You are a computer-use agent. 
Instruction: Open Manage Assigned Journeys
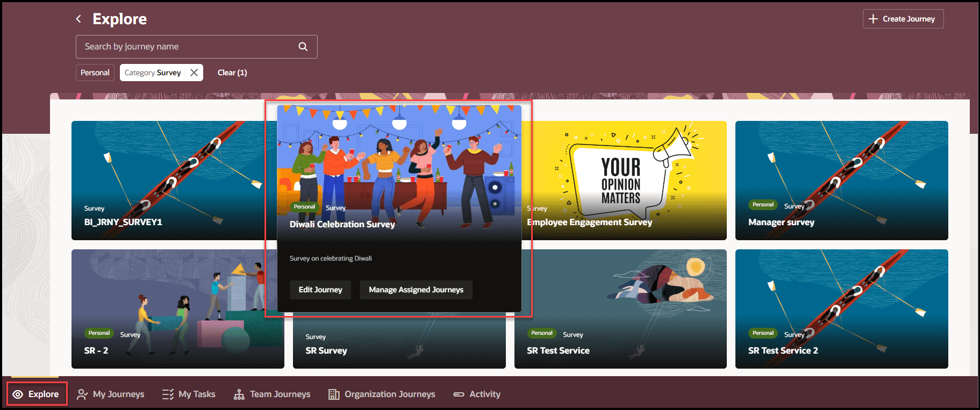416,290
